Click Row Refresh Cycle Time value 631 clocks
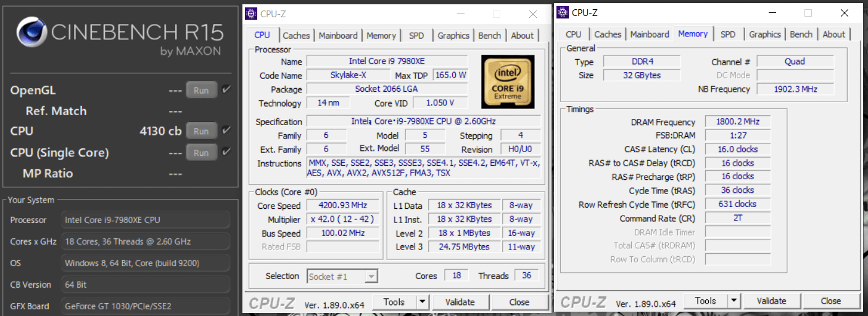Screen dimensions: 868x316 pyautogui.click(x=738, y=204)
